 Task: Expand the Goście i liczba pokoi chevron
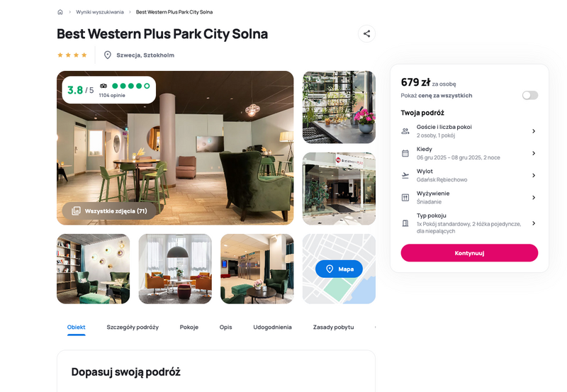(534, 131)
